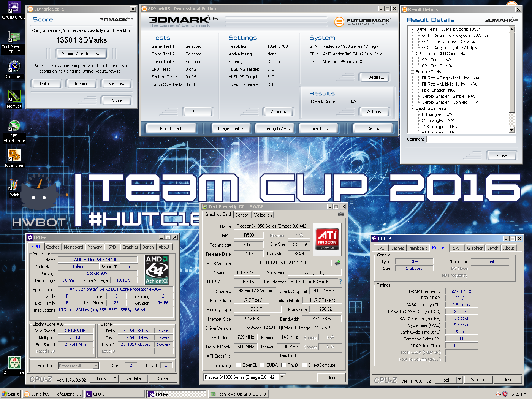This screenshot has height=399, width=532.
Task: Open TechPowerUp GPU-Z desktop shortcut
Action: (x=14, y=43)
